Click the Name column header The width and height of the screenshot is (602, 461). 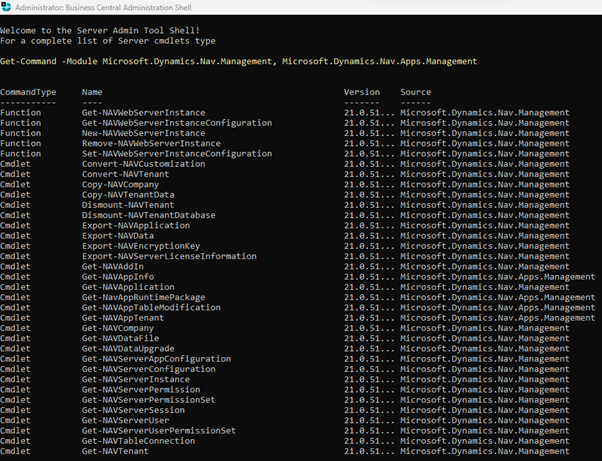pos(92,92)
